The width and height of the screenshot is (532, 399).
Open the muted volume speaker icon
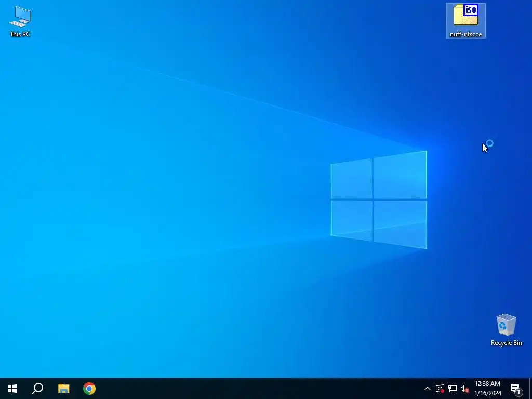tap(464, 389)
